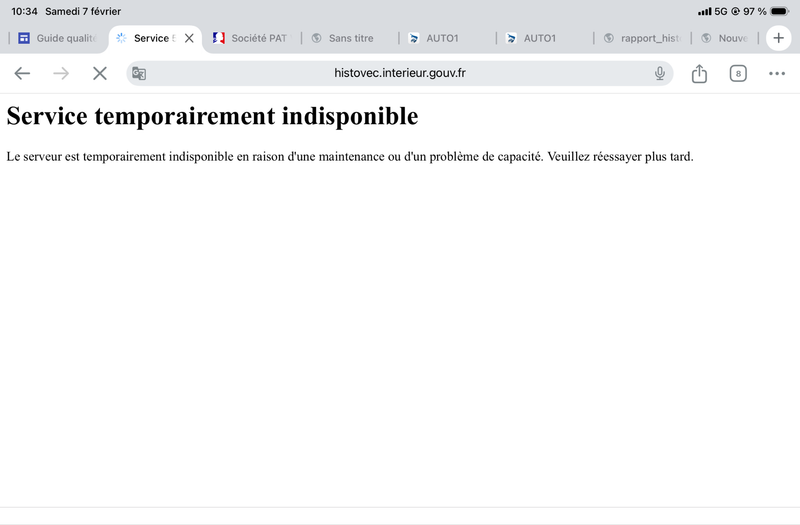This screenshot has width=800, height=525.
Task: Open the three-dot browser menu
Action: (777, 73)
